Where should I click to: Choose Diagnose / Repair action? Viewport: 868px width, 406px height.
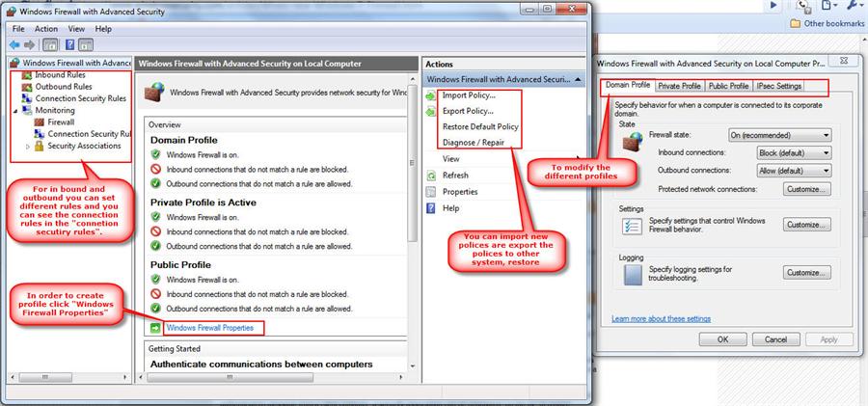coord(474,143)
